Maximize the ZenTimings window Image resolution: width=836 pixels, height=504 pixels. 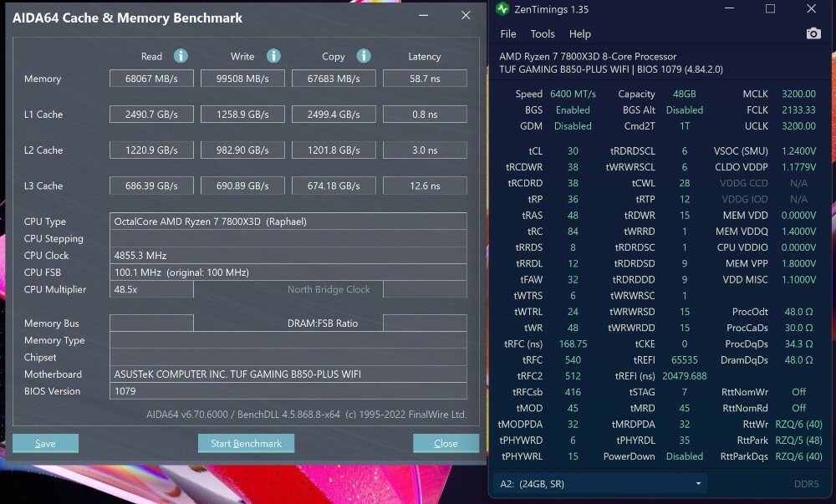pos(770,9)
